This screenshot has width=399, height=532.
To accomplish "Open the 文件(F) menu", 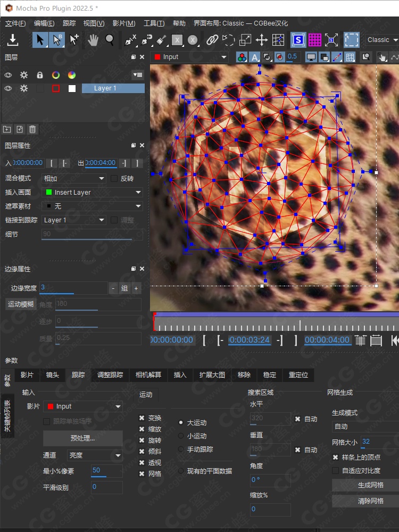I will (15, 23).
